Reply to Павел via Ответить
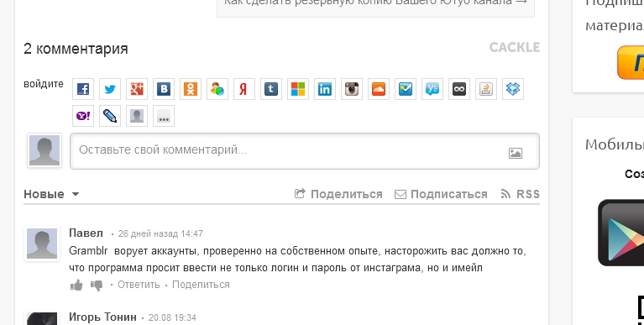644x325 pixels. (x=139, y=285)
